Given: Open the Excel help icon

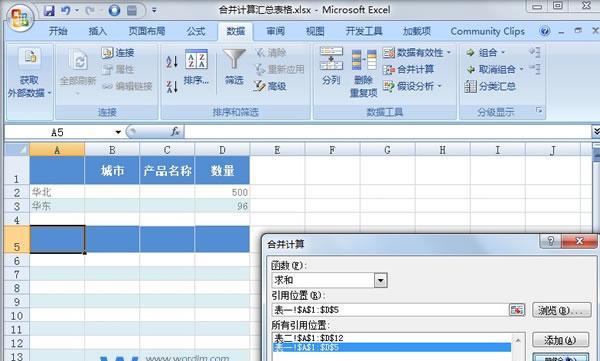Looking at the screenshot, I should [545, 31].
